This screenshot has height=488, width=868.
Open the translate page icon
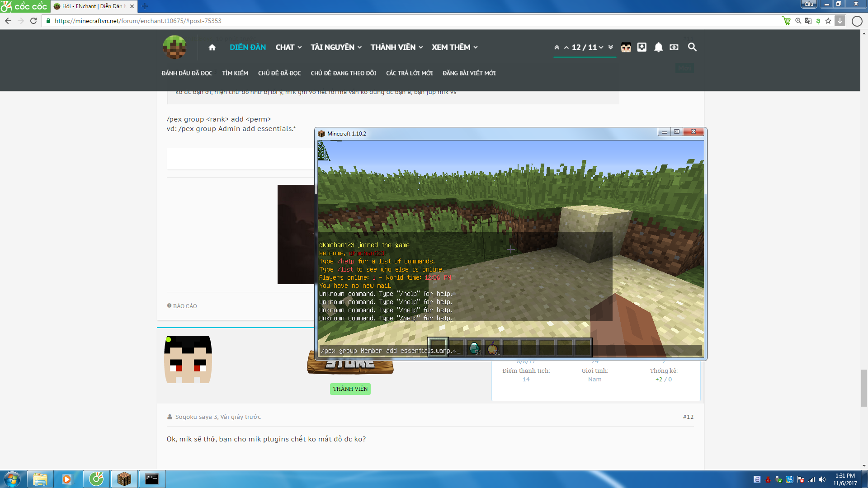[808, 21]
